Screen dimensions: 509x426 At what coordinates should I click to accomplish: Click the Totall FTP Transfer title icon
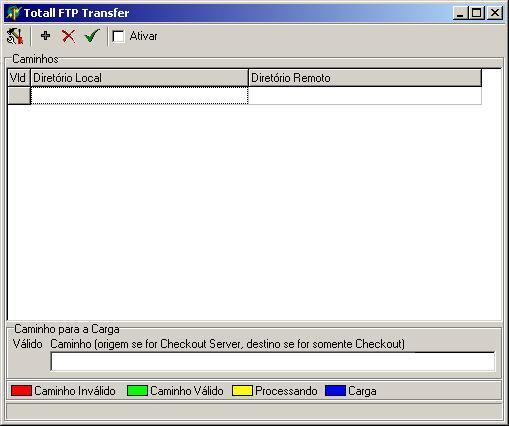[x=13, y=13]
